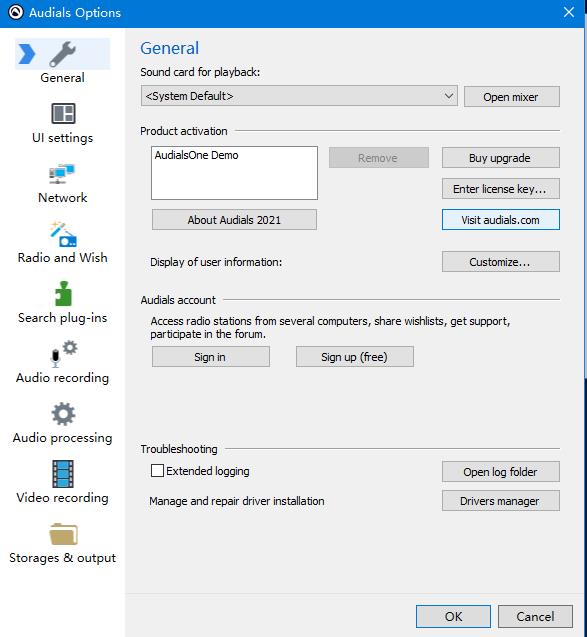Viewport: 587px width, 637px height.
Task: Close the Audials Options window
Action: click(569, 12)
